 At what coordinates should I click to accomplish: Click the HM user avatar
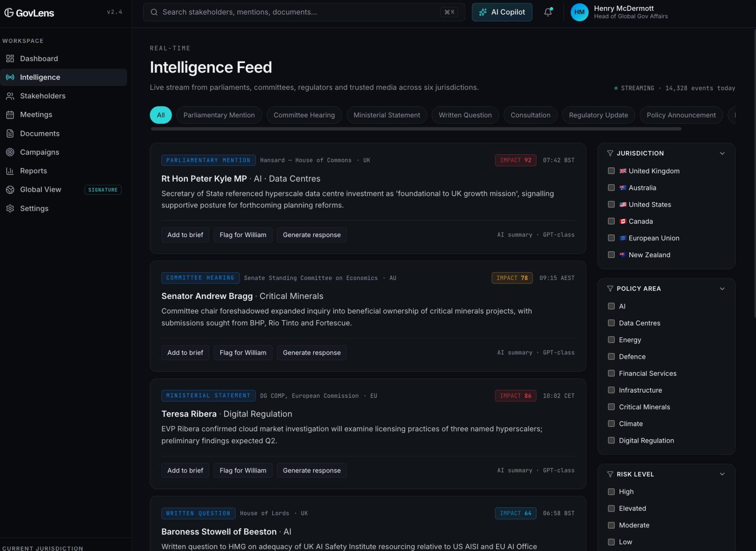(x=579, y=12)
